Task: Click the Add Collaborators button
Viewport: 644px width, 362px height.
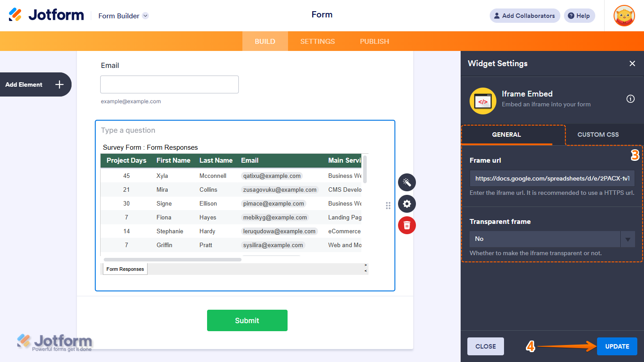Action: pyautogui.click(x=525, y=16)
